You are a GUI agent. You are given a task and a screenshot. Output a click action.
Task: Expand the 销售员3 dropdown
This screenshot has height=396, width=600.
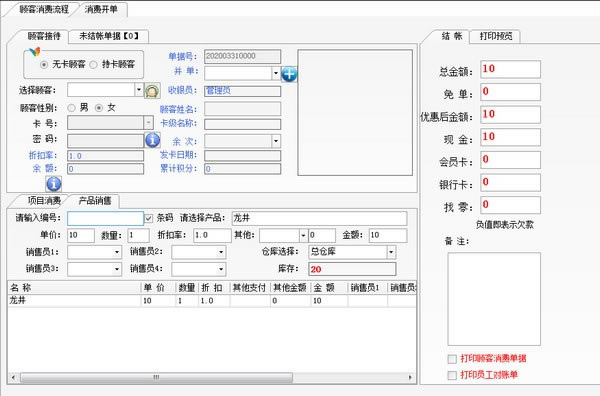(117, 269)
